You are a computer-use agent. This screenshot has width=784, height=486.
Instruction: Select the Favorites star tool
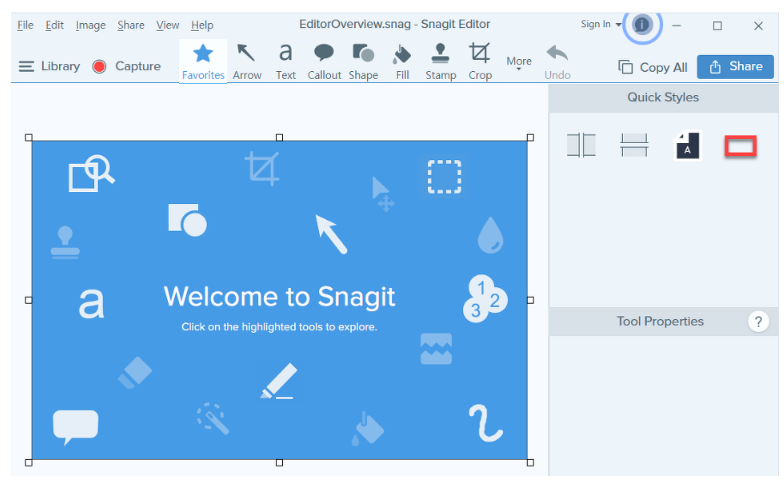pos(203,62)
